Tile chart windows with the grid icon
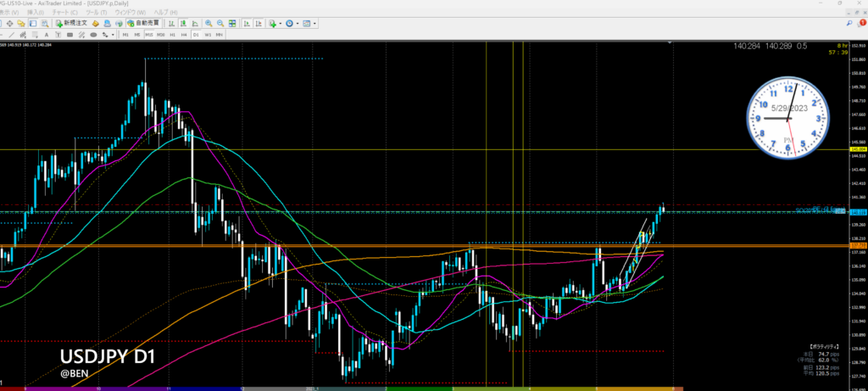The image size is (868, 391). tap(232, 24)
